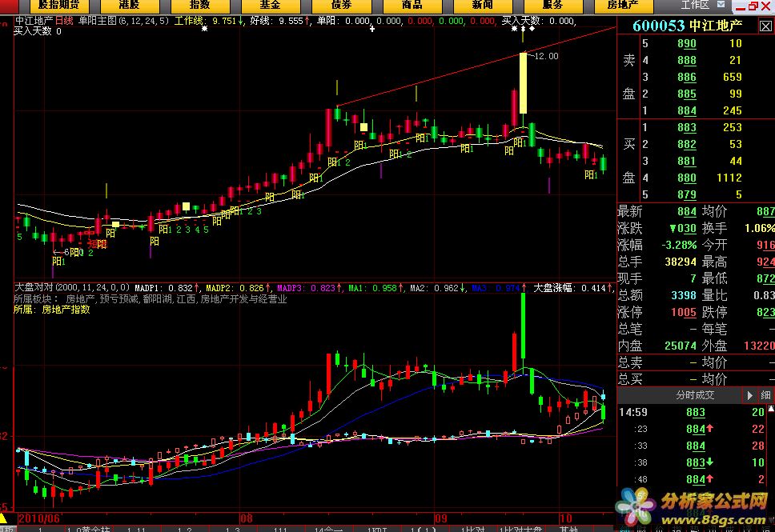Image resolution: width=775 pixels, height=532 pixels.
Task: Click the scroll-up arrow of trades list
Action: (x=771, y=409)
